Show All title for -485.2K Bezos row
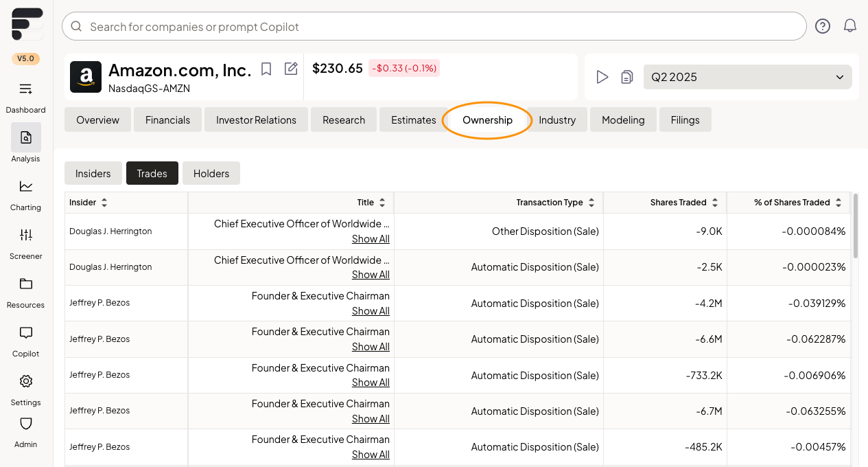868x467 pixels. tap(371, 455)
